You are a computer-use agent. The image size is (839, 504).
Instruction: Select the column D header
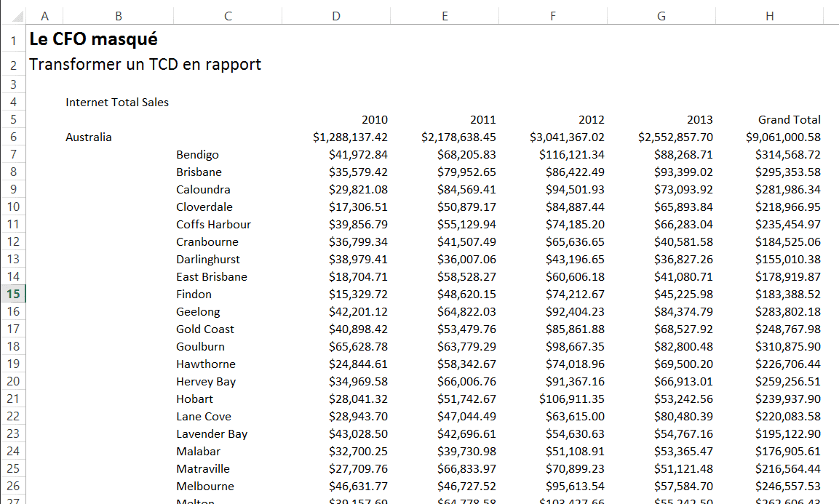coord(335,16)
